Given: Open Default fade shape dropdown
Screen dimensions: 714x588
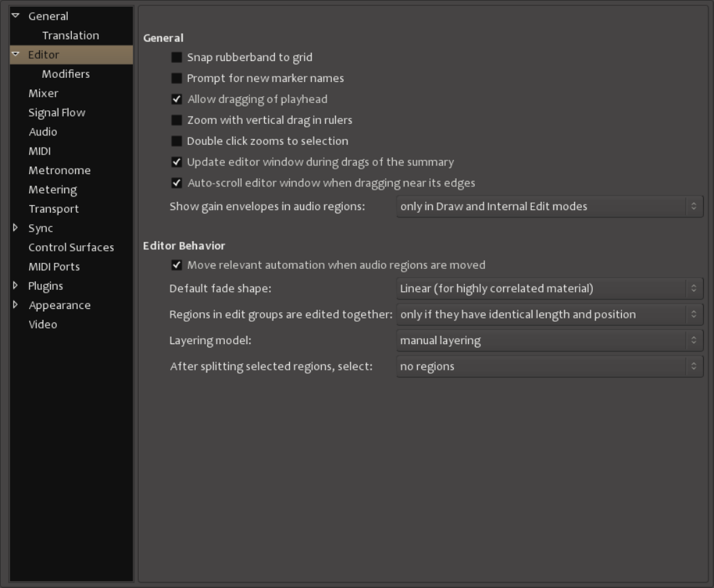Looking at the screenshot, I should click(549, 289).
